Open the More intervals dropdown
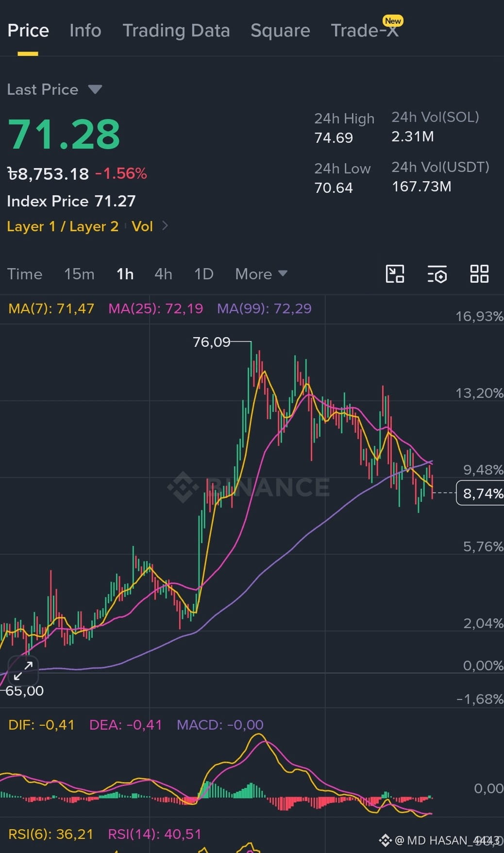Image resolution: width=504 pixels, height=853 pixels. [x=261, y=274]
